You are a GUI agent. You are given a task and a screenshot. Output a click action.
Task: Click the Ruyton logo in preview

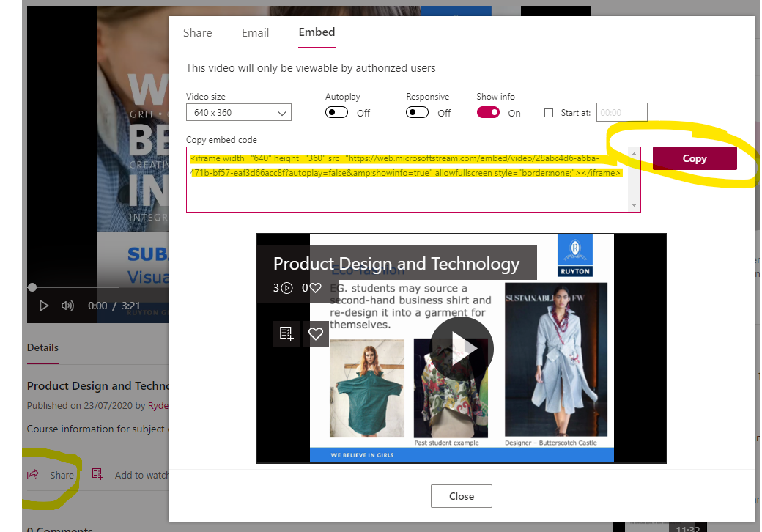pos(575,256)
